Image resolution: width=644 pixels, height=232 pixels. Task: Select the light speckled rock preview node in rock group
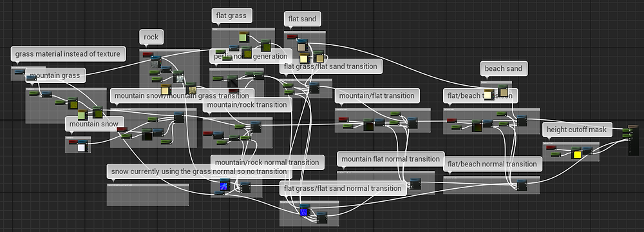(178, 77)
